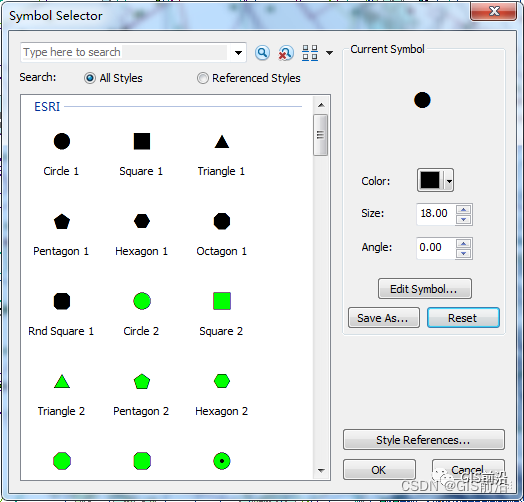Click the view layout grid icon
524x502 pixels.
310,53
